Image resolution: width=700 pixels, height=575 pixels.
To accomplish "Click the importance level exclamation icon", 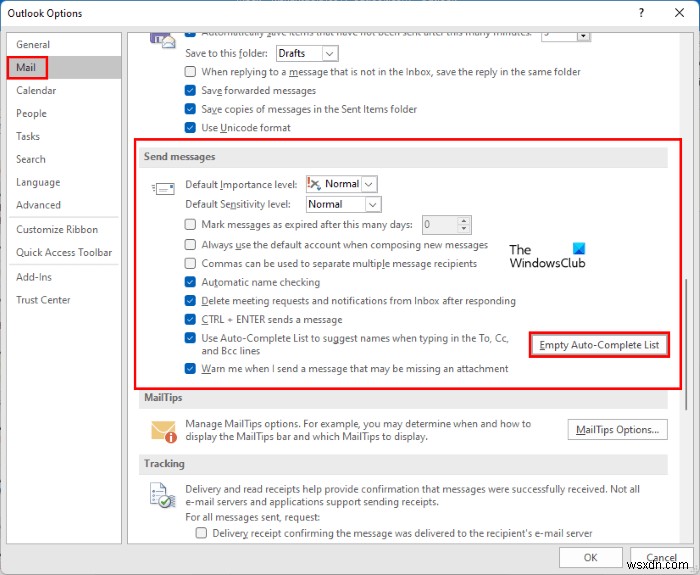I will (x=313, y=183).
